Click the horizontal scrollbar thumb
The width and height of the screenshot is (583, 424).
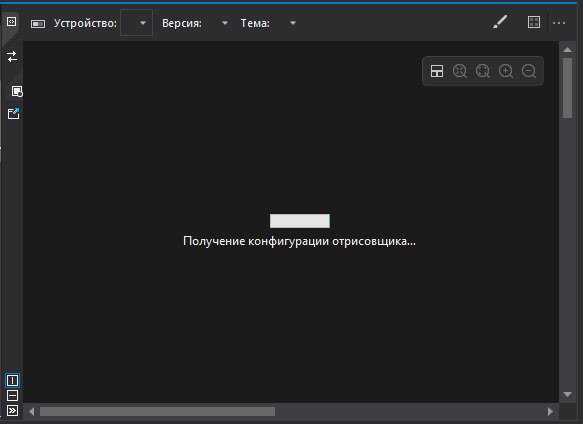157,411
